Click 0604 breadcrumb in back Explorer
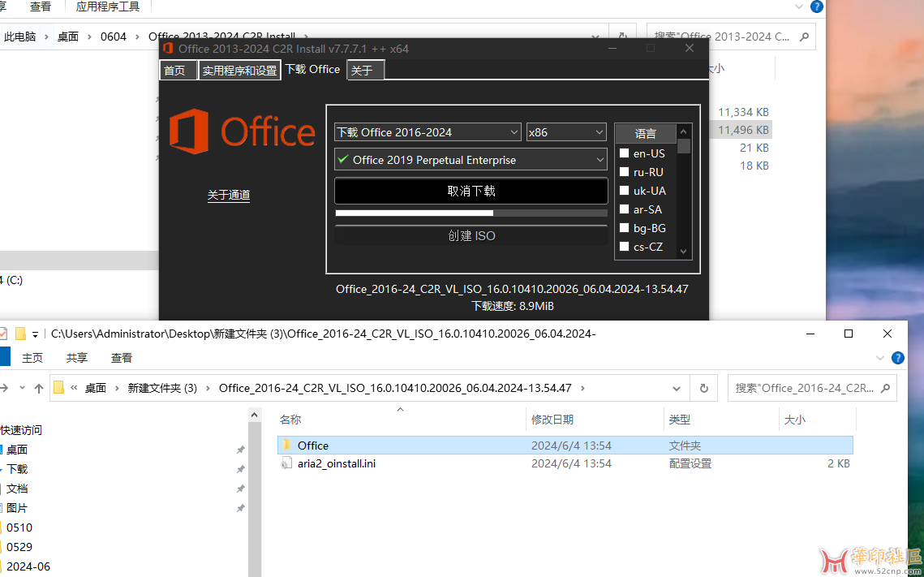Screen dimensions: 924x577 [113, 37]
